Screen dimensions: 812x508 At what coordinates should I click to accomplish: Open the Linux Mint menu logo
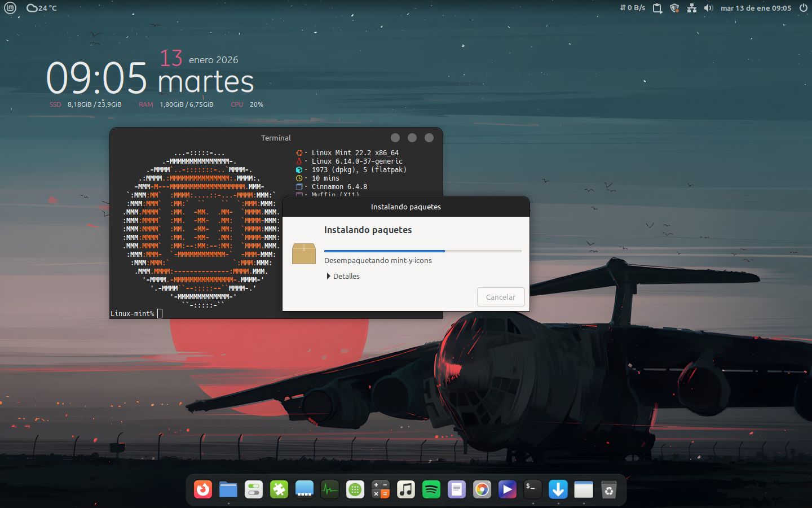click(x=10, y=8)
